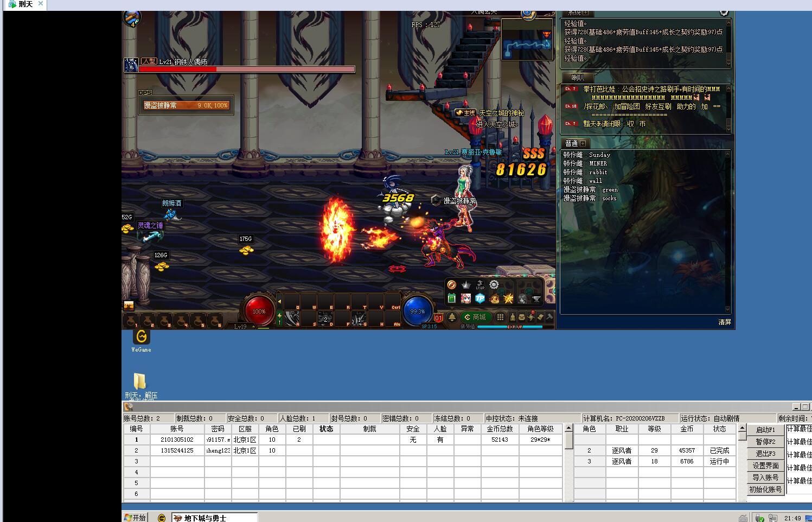Image resolution: width=812 pixels, height=522 pixels.
Task: Expand the 普通 chat tab plus button
Action: 583,144
